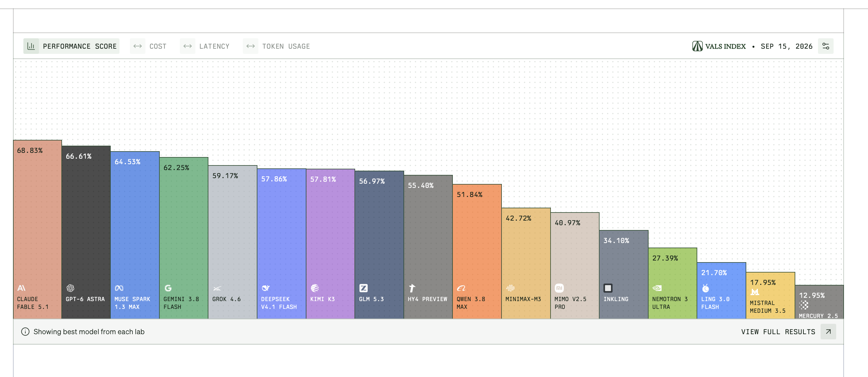Click the Vals Index title link

725,46
